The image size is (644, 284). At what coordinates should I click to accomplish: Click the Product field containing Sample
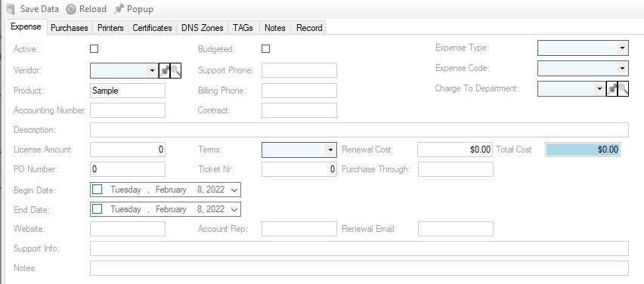pyautogui.click(x=128, y=91)
